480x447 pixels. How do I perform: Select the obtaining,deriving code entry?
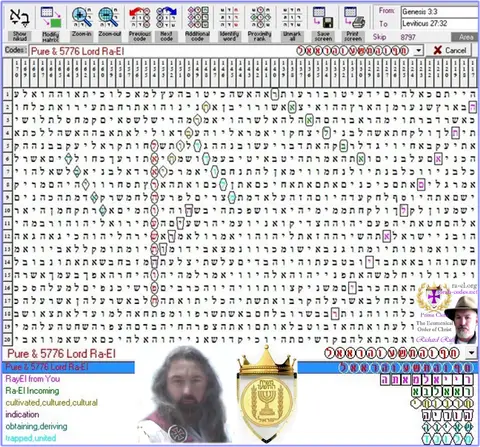tap(36, 426)
